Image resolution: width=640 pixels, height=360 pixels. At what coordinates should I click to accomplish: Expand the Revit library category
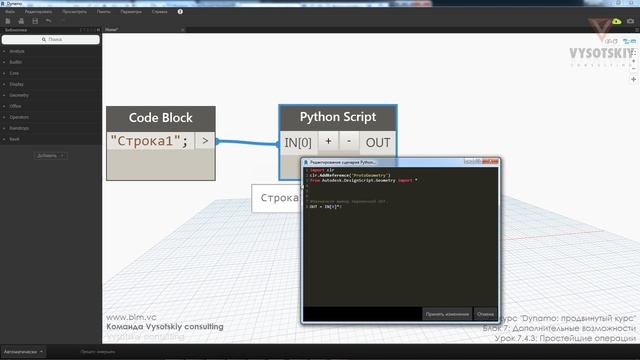click(14, 139)
